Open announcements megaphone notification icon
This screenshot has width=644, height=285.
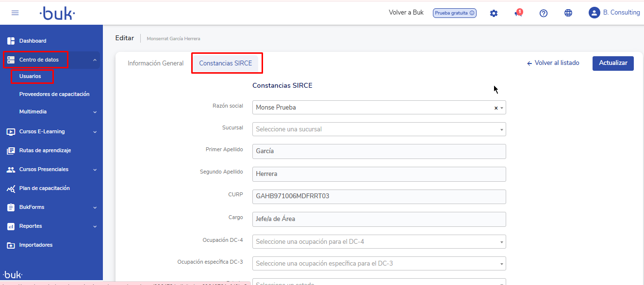(x=518, y=13)
